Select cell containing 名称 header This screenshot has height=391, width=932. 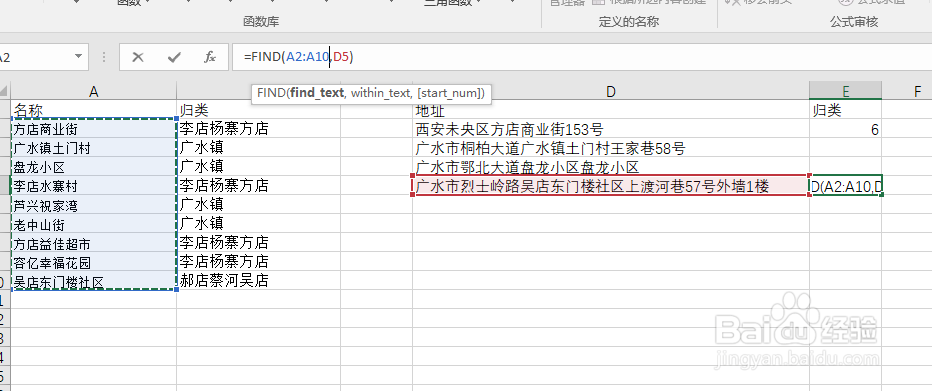[93, 110]
